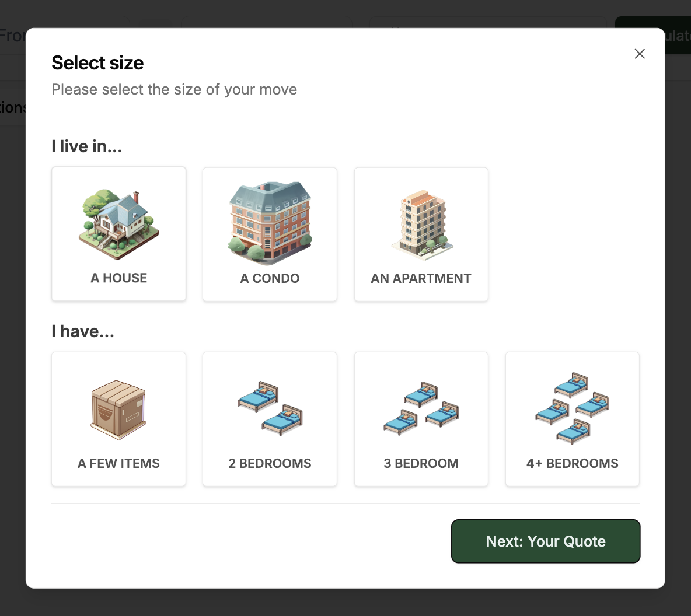Choose "A FEW ITEMS" for move size
691x616 pixels.
tap(118, 419)
